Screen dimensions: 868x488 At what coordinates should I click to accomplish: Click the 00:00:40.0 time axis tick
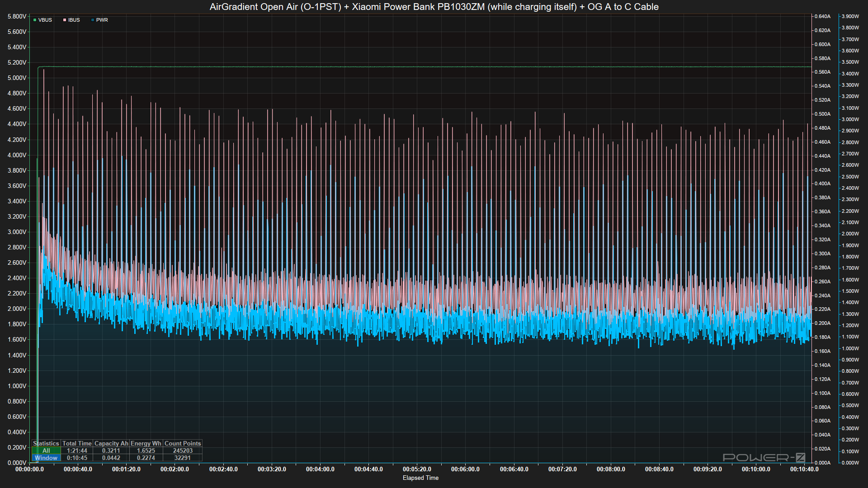pyautogui.click(x=78, y=469)
